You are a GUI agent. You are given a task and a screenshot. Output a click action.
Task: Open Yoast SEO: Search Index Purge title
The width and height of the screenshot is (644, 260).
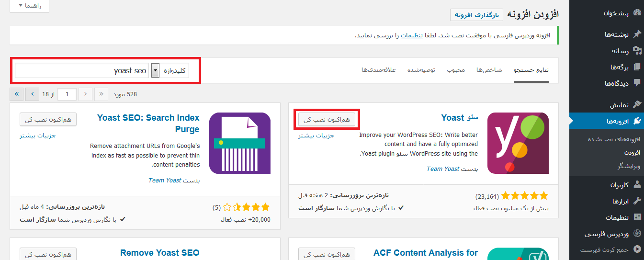pyautogui.click(x=148, y=123)
